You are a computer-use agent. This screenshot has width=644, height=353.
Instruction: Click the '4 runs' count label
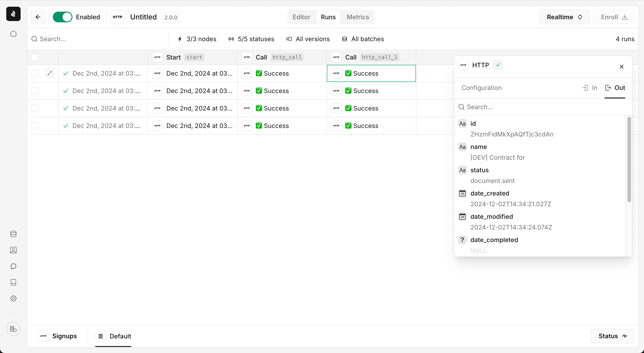625,39
